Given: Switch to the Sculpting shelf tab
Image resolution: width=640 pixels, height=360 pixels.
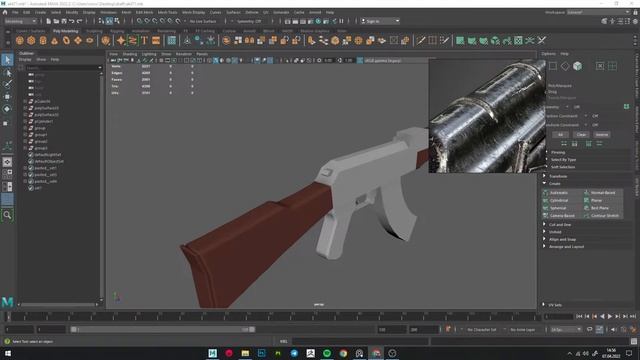Looking at the screenshot, I should coord(94,31).
